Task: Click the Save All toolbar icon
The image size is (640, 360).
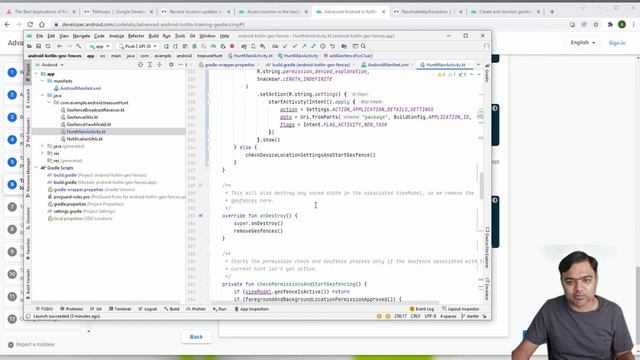Action: tap(38, 46)
